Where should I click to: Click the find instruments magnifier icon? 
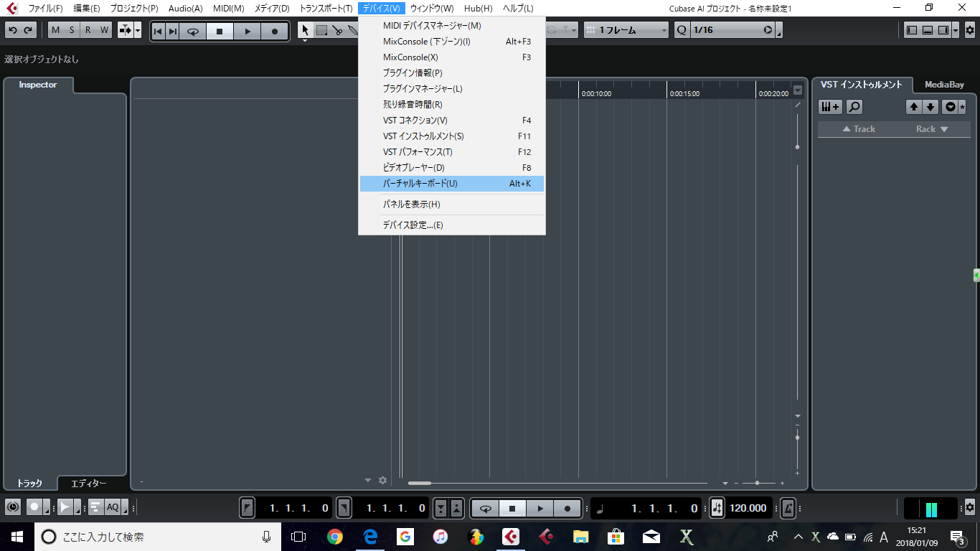click(854, 107)
